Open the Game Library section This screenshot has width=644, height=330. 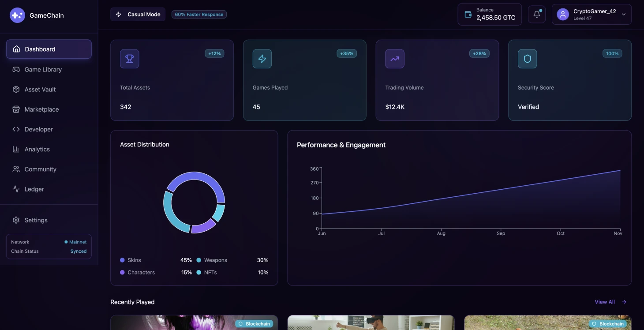(43, 69)
